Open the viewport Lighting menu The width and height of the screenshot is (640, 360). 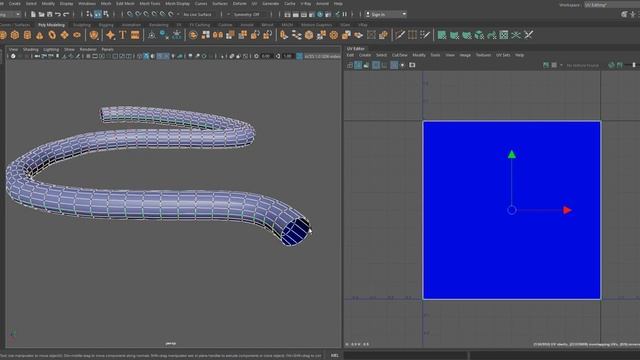[x=51, y=49]
